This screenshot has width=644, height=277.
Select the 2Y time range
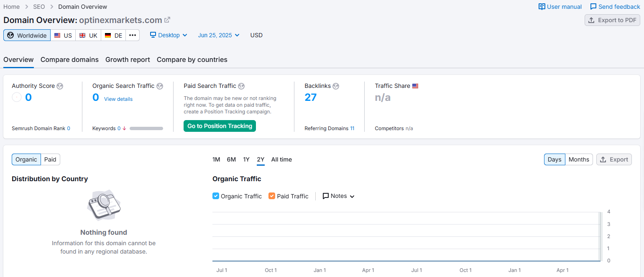point(261,159)
